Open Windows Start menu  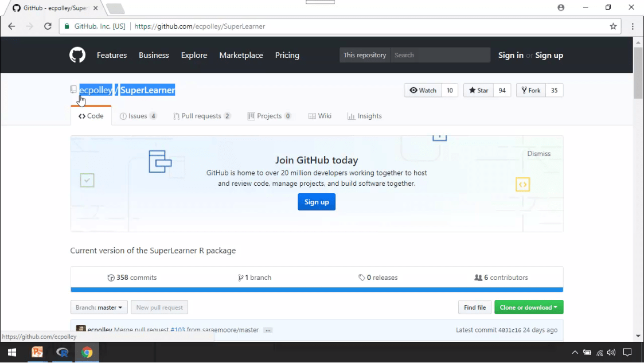coord(12,352)
